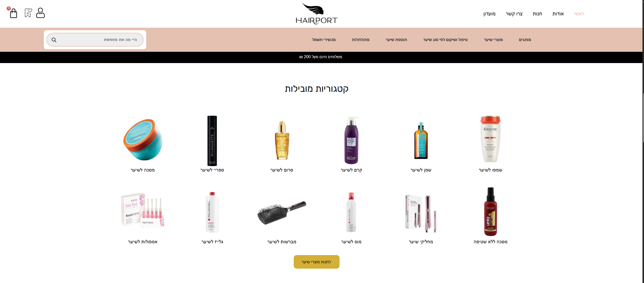Image resolution: width=644 pixels, height=283 pixels.
Task: Open the user account icon
Action: tap(40, 13)
